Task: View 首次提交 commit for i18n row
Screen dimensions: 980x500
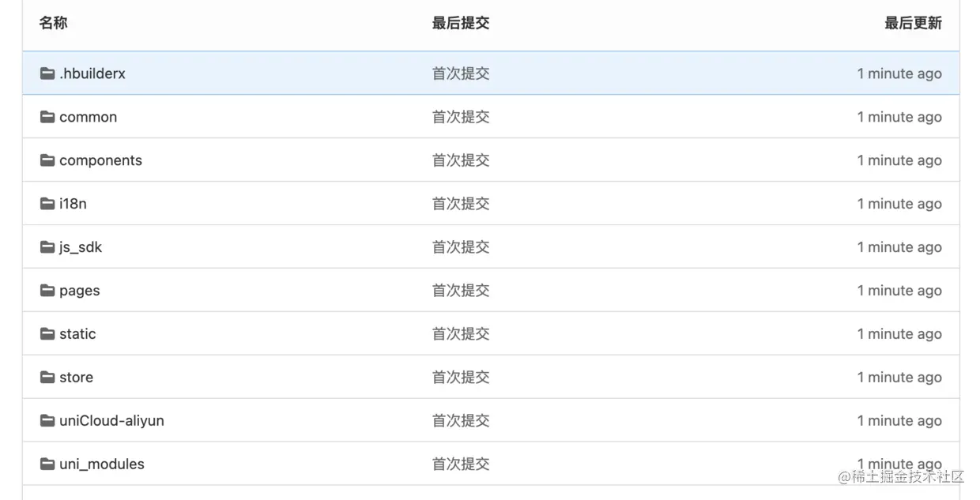Action: click(461, 204)
